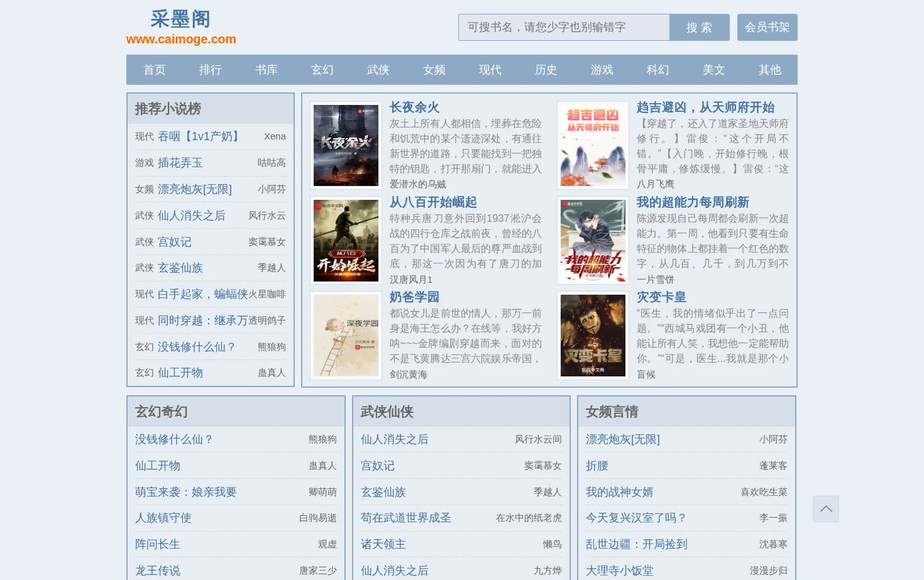Open 玄鉴仙族 in 武侠仙侠 section

tap(383, 492)
